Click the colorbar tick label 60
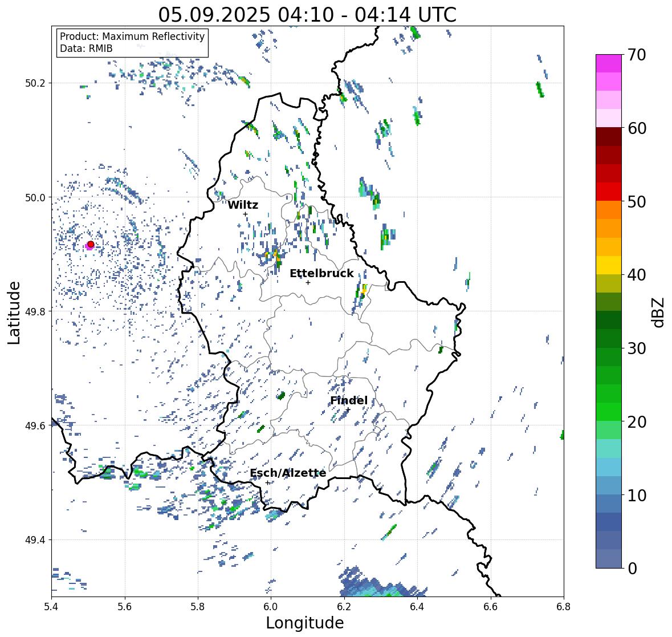This screenshot has width=672, height=637. [637, 128]
